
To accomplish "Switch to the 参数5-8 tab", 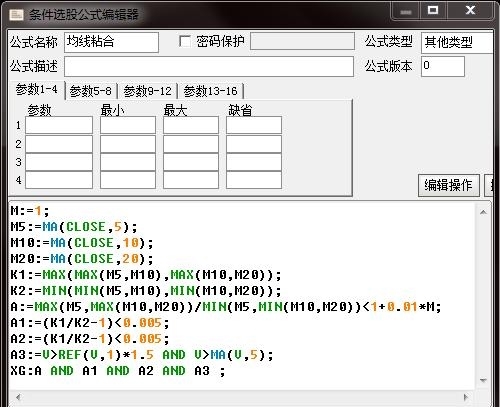I will (91, 91).
